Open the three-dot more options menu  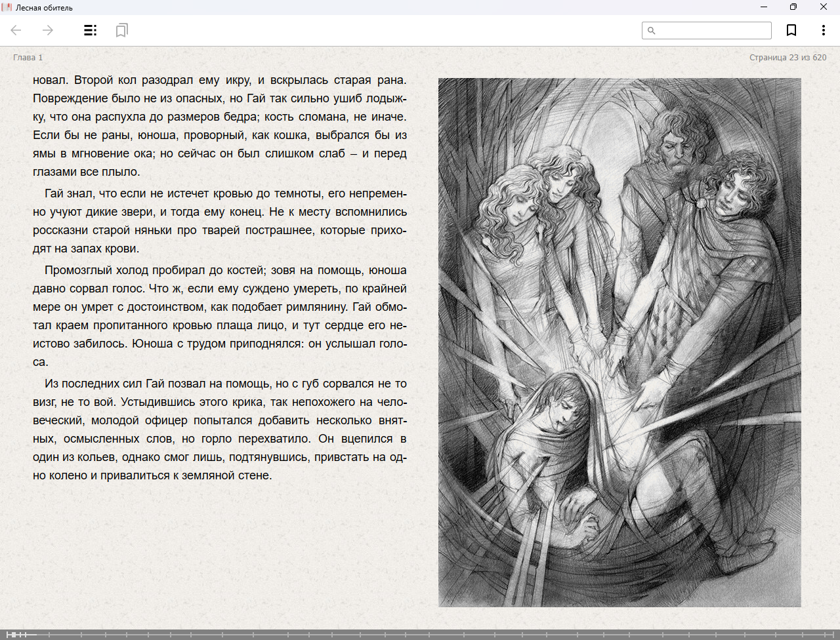click(x=823, y=30)
